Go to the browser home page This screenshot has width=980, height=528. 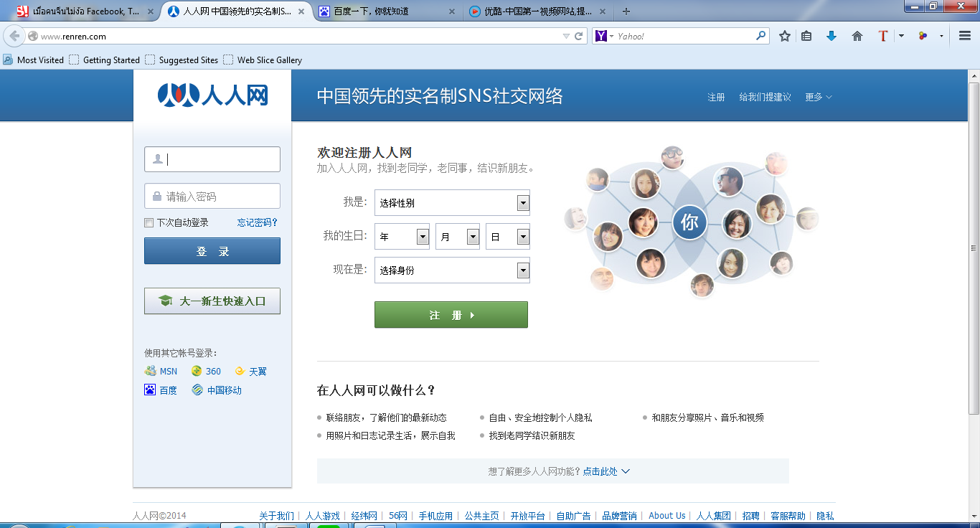(x=857, y=36)
